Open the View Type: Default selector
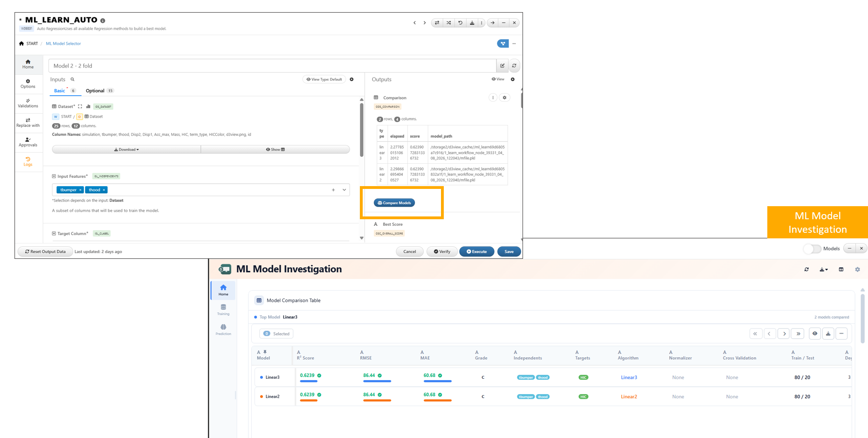 click(x=324, y=79)
